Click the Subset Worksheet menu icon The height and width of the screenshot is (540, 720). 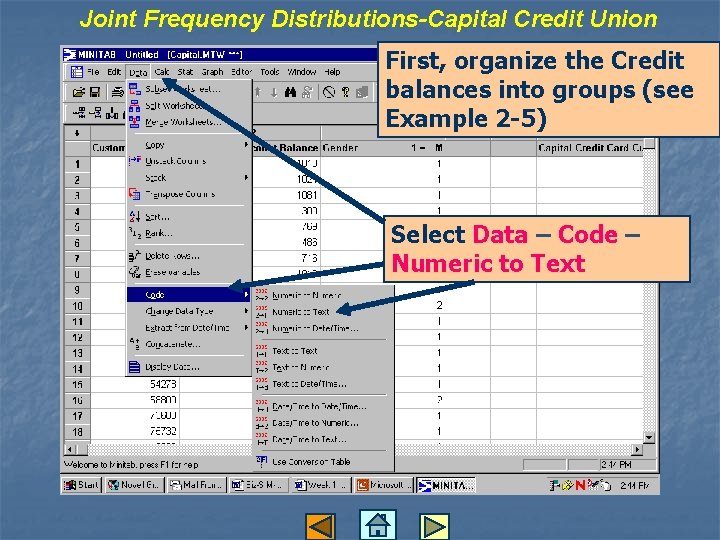pyautogui.click(x=135, y=89)
